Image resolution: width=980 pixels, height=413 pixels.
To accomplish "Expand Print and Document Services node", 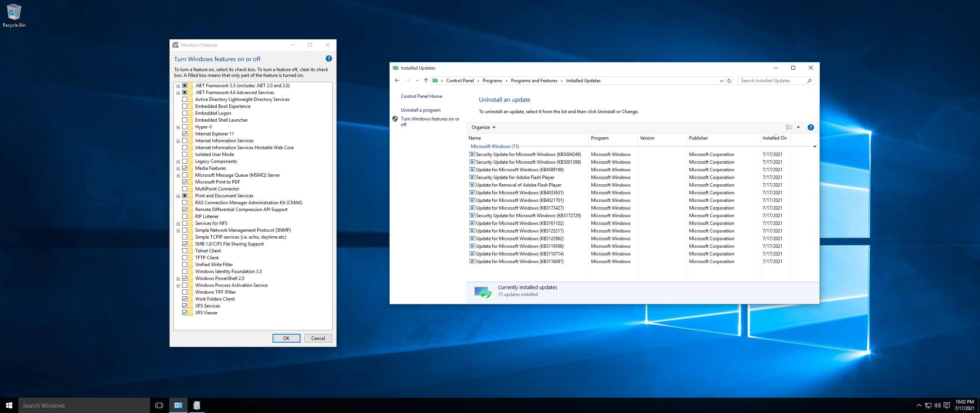I will click(x=178, y=196).
